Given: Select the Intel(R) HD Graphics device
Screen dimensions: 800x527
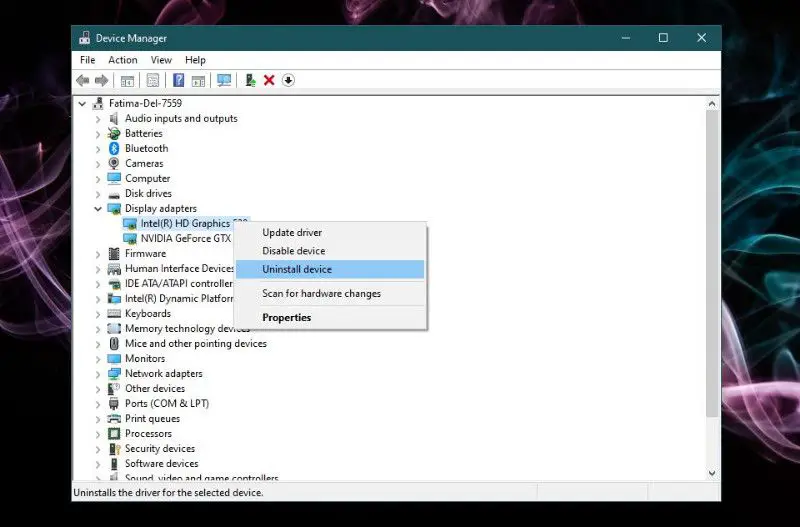Looking at the screenshot, I should point(186,223).
